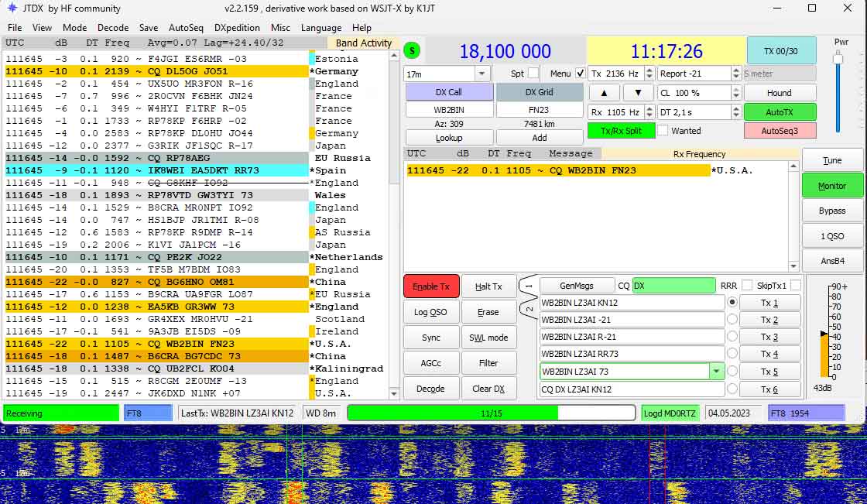This screenshot has width=867, height=504.
Task: Open the View menu
Action: [42, 28]
